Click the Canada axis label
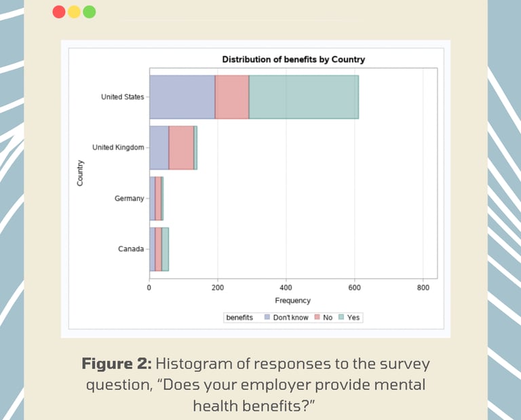This screenshot has width=521, height=420. pos(131,249)
